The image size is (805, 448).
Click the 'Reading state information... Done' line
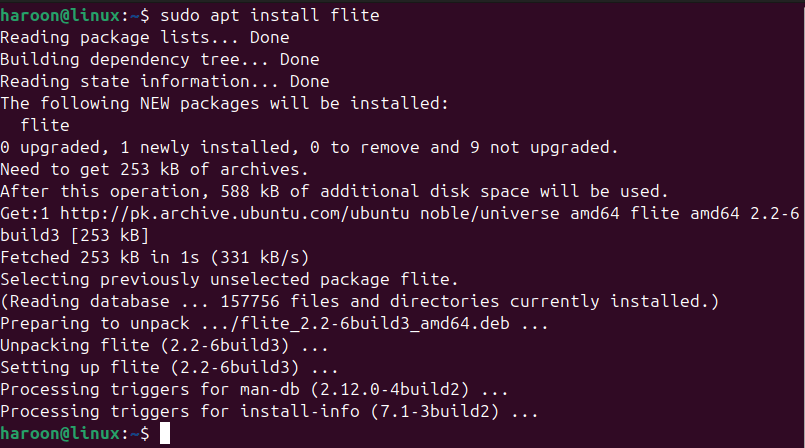(x=165, y=81)
